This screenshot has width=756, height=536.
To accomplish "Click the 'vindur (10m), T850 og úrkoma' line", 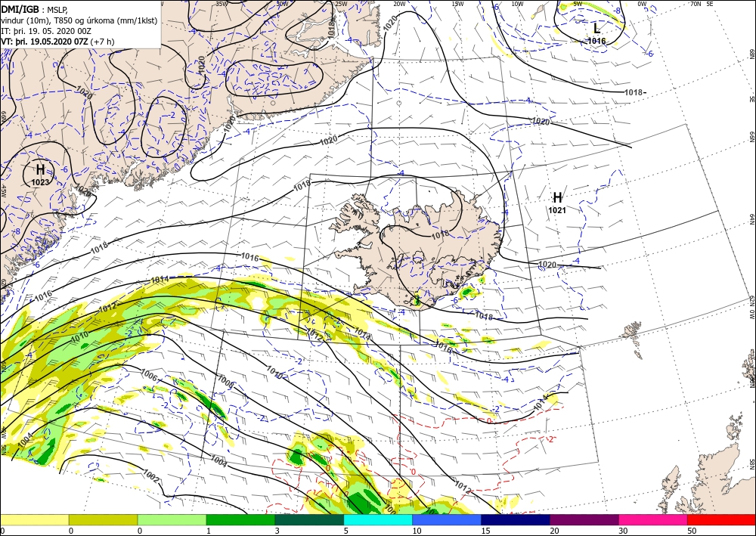I will [79, 20].
